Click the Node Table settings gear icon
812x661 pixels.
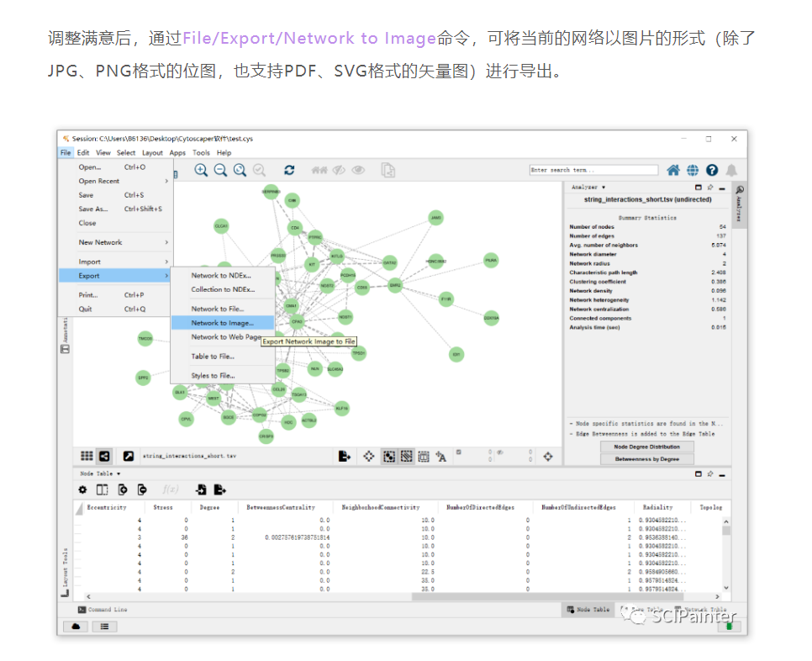click(82, 489)
